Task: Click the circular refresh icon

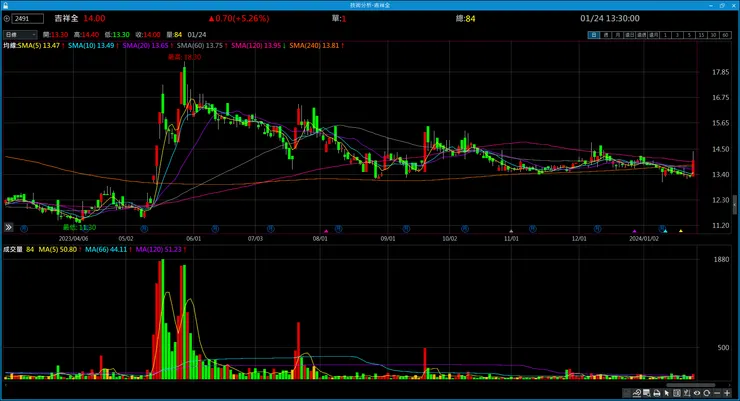Action: 707,393
